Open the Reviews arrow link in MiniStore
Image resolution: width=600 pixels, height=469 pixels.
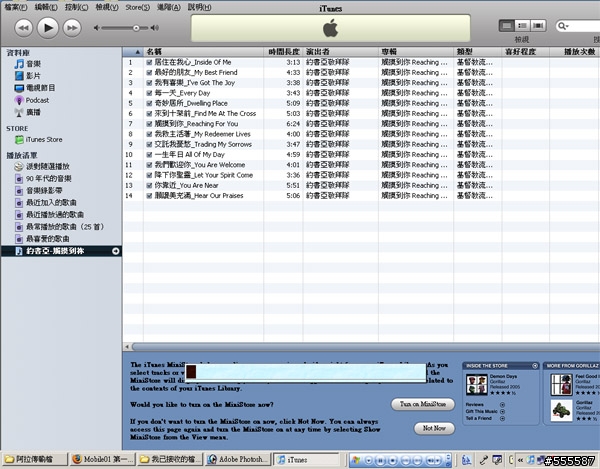click(x=502, y=404)
